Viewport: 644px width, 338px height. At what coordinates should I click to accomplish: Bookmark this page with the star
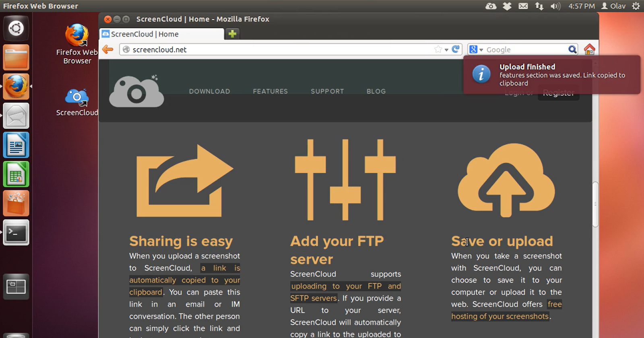(x=438, y=49)
